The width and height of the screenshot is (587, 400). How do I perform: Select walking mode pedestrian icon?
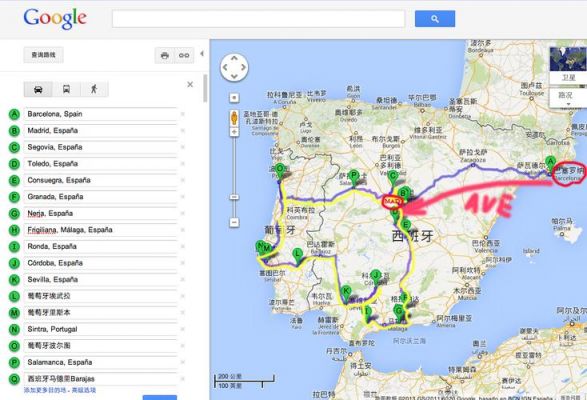(x=94, y=90)
